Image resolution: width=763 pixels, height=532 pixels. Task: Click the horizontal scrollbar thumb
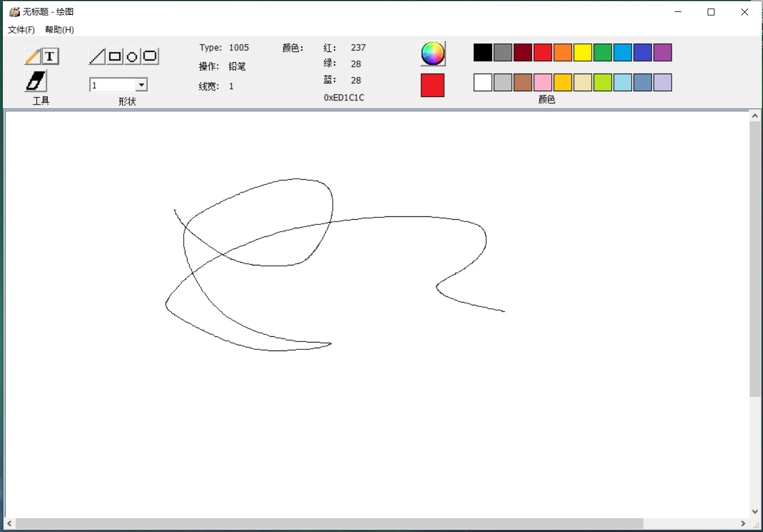coord(329,523)
